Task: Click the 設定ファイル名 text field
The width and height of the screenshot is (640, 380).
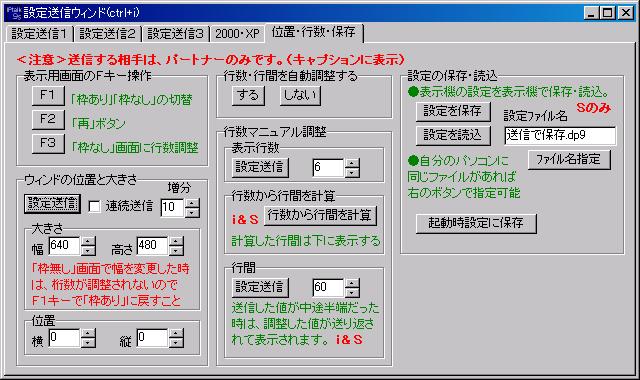Action: point(560,136)
